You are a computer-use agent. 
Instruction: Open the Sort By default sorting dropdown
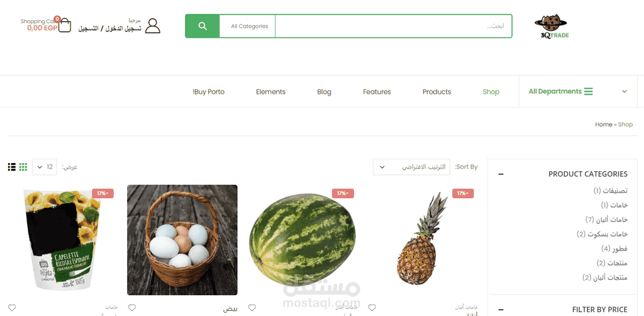tap(411, 167)
